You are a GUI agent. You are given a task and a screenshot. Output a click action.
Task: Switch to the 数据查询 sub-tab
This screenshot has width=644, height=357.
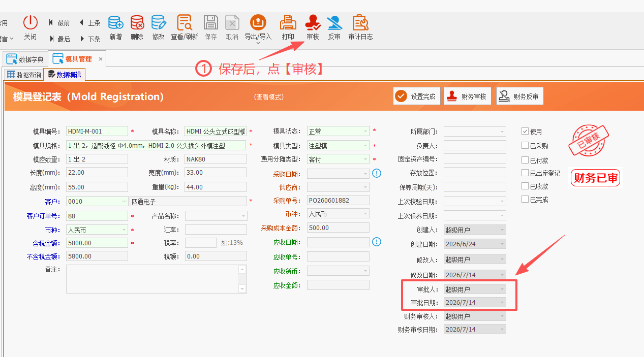(x=24, y=75)
